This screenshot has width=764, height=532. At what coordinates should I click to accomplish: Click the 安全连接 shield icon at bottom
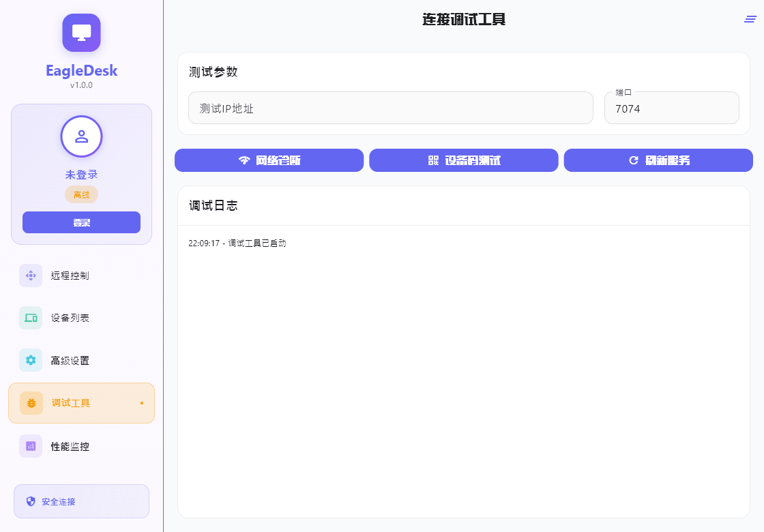pos(30,501)
